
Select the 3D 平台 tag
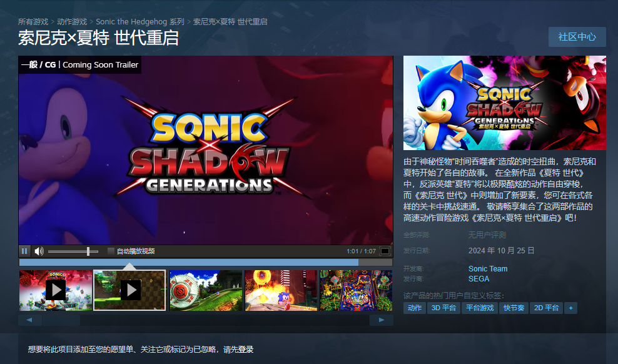443,308
